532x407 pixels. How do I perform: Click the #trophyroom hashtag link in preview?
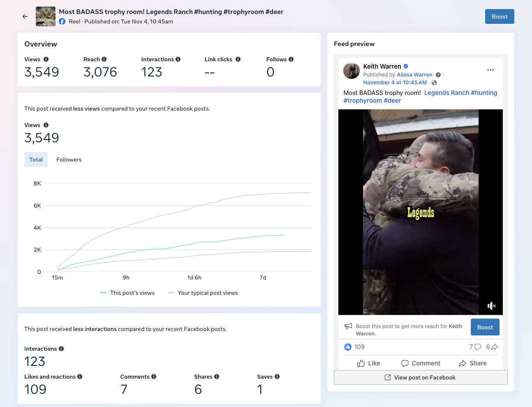[x=363, y=101]
